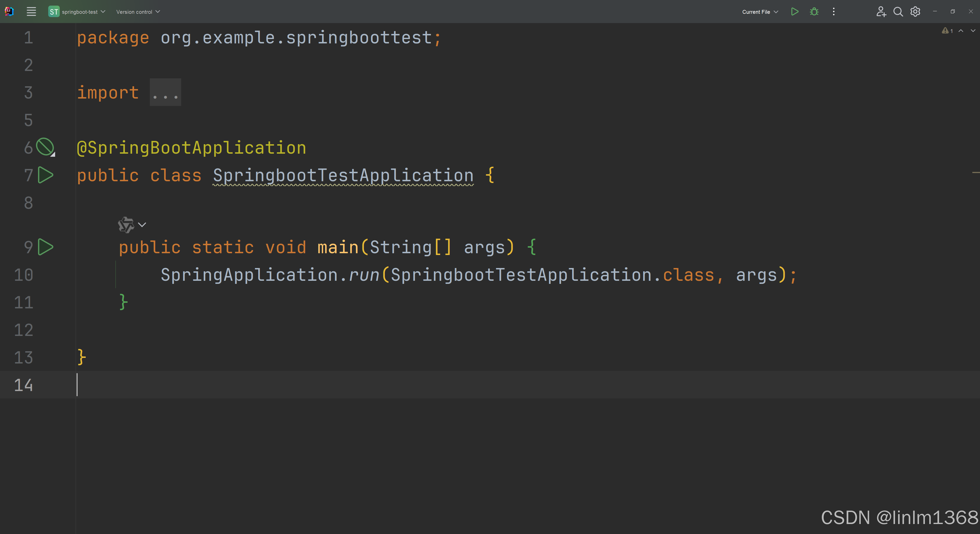
Task: Start debugging with the bug icon
Action: coord(814,12)
